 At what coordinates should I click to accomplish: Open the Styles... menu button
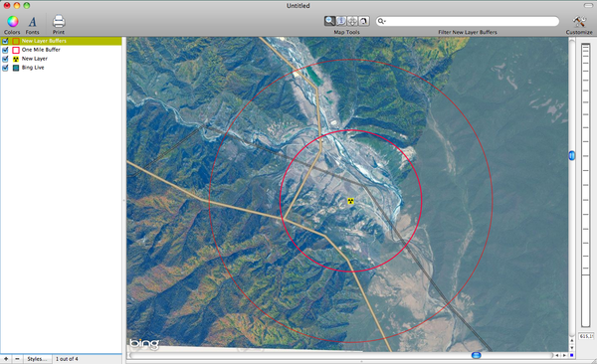[x=37, y=359]
